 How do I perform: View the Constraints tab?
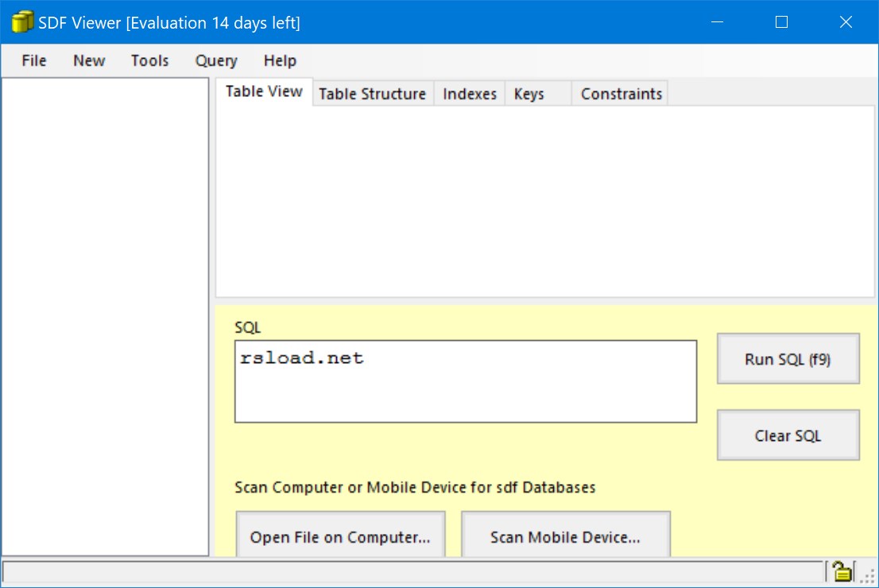tap(620, 93)
